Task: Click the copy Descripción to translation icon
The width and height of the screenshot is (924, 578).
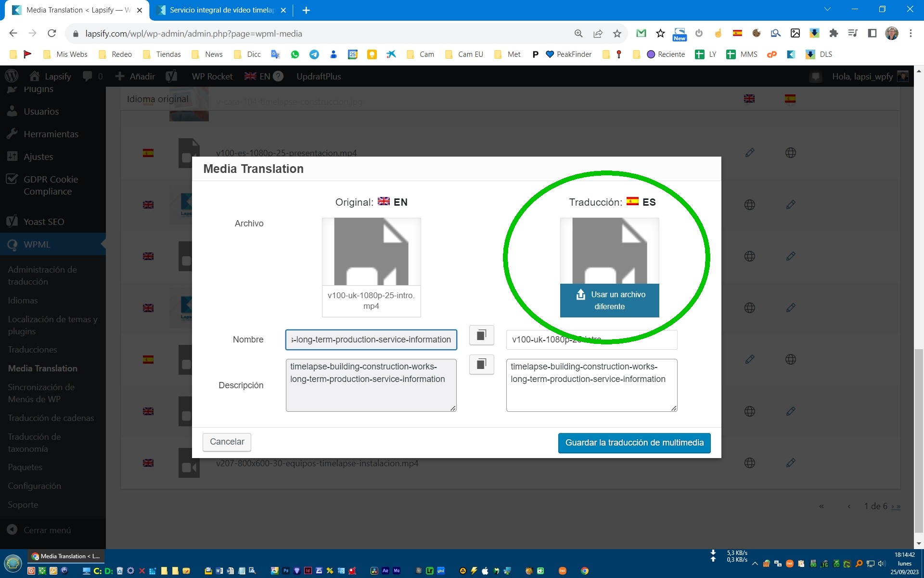Action: point(481,364)
